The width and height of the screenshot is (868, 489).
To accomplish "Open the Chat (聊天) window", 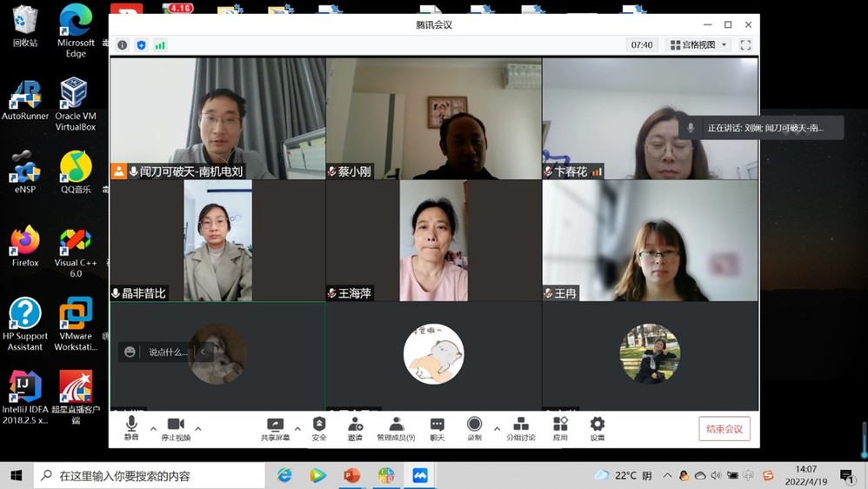I will click(437, 427).
